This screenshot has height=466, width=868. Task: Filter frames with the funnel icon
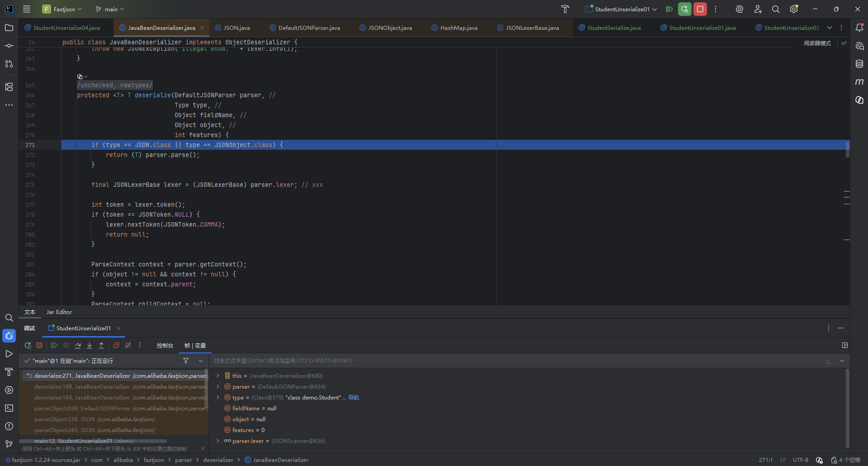[186, 361]
